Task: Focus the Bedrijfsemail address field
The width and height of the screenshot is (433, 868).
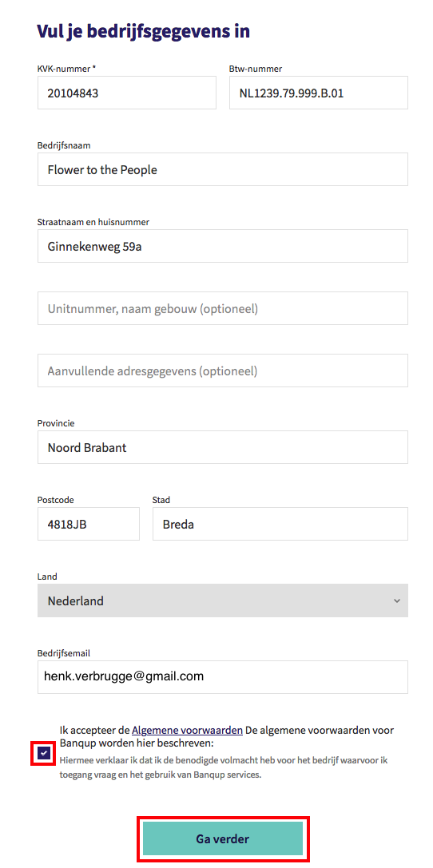Action: 223,677
